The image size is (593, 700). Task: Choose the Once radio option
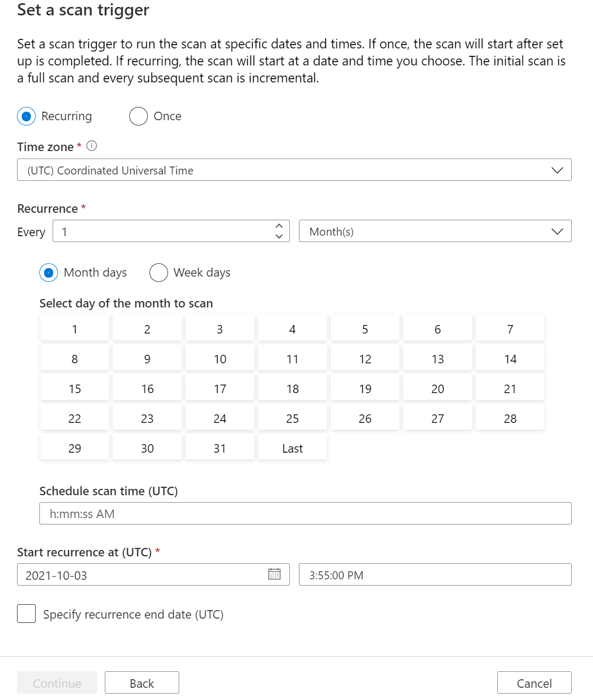pyautogui.click(x=138, y=116)
